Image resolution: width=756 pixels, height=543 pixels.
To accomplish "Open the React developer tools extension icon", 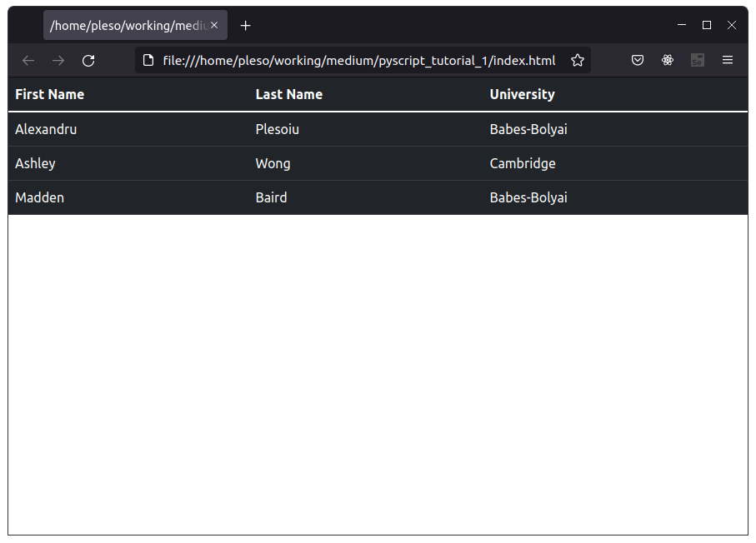I will [668, 60].
